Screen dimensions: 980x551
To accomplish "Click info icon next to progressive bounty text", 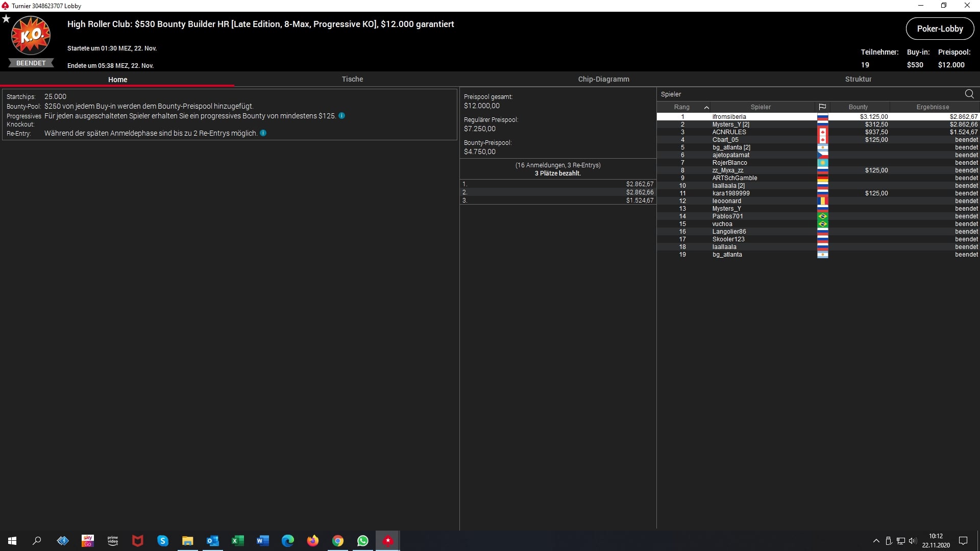I will [x=342, y=116].
